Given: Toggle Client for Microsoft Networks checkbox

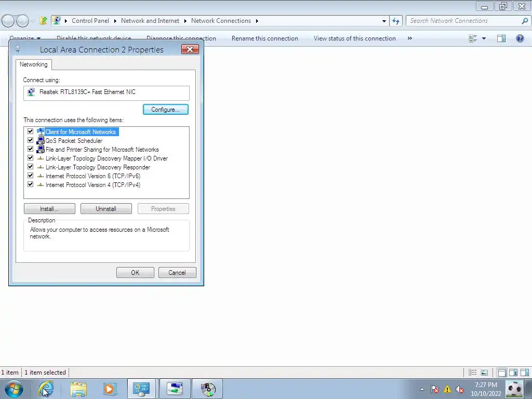Looking at the screenshot, I should point(30,131).
